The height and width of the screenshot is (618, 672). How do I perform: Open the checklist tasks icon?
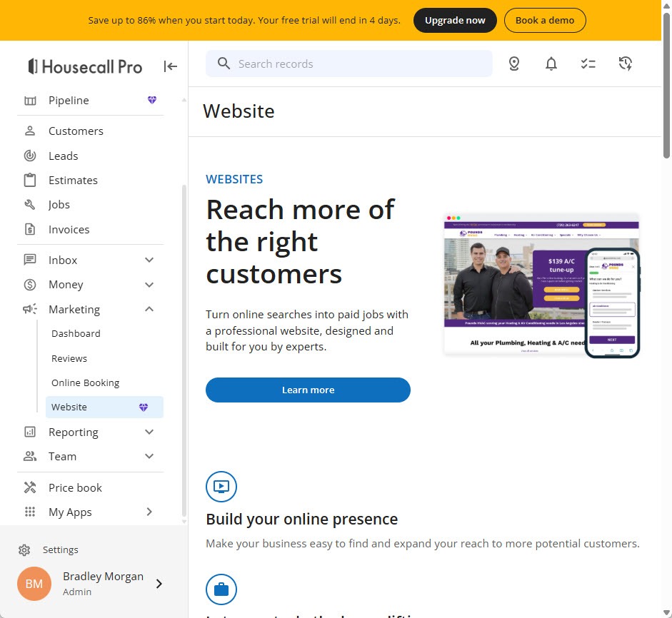588,64
